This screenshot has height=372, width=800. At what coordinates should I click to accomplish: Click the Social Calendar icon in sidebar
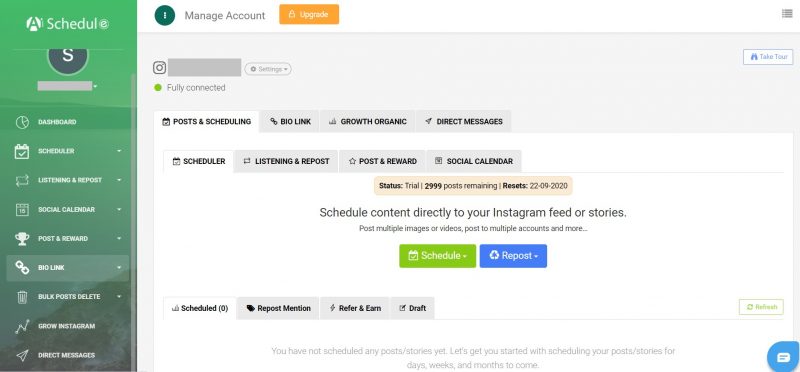click(22, 210)
